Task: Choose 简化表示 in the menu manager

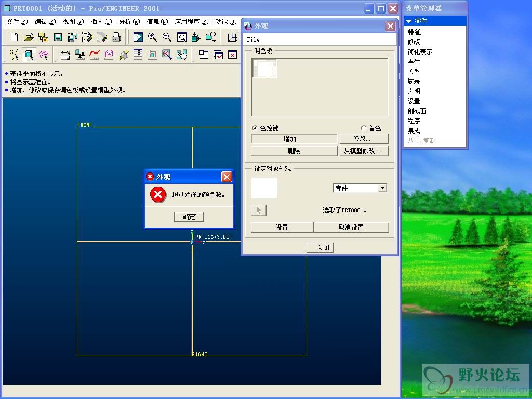Action: (x=420, y=51)
